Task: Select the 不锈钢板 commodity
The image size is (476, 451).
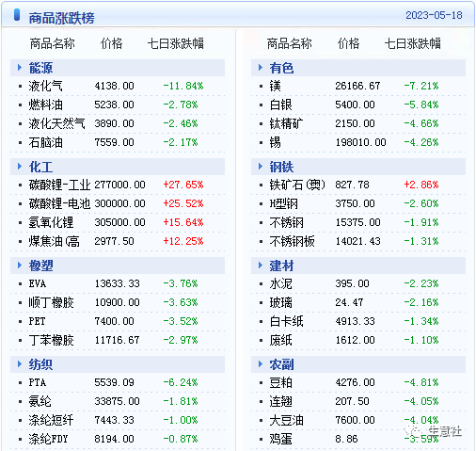Action: 292,241
